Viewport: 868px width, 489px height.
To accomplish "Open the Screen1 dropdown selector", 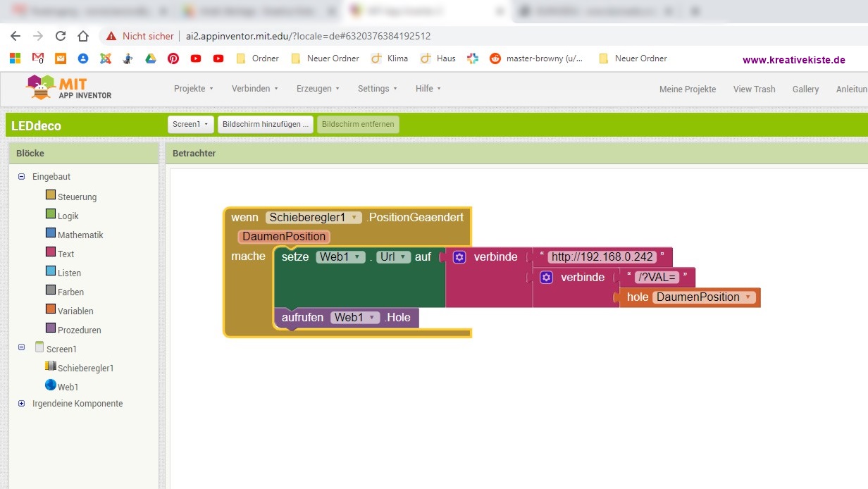I will coord(190,125).
